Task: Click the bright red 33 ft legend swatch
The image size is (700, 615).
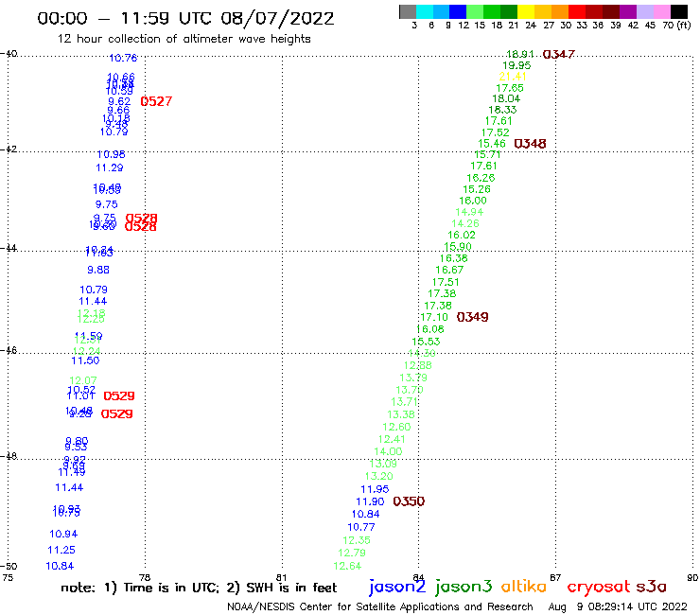Action: coord(576,11)
